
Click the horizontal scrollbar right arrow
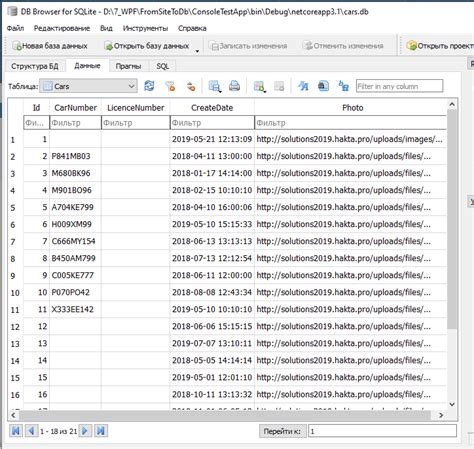[441, 415]
